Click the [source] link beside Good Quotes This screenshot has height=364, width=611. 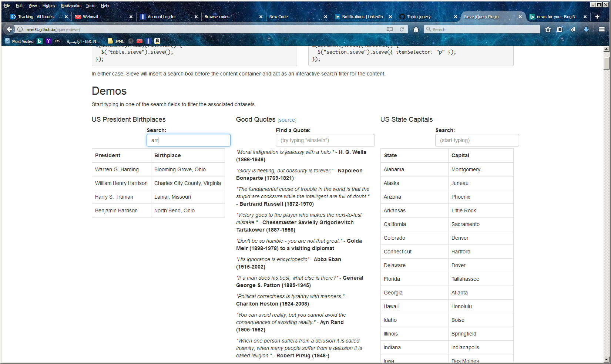[x=287, y=120]
